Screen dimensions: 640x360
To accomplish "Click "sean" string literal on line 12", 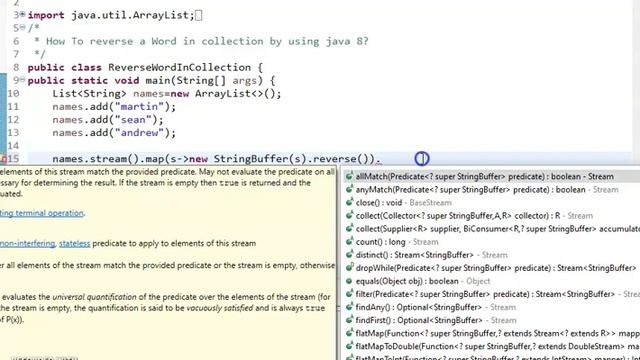I will (133, 120).
